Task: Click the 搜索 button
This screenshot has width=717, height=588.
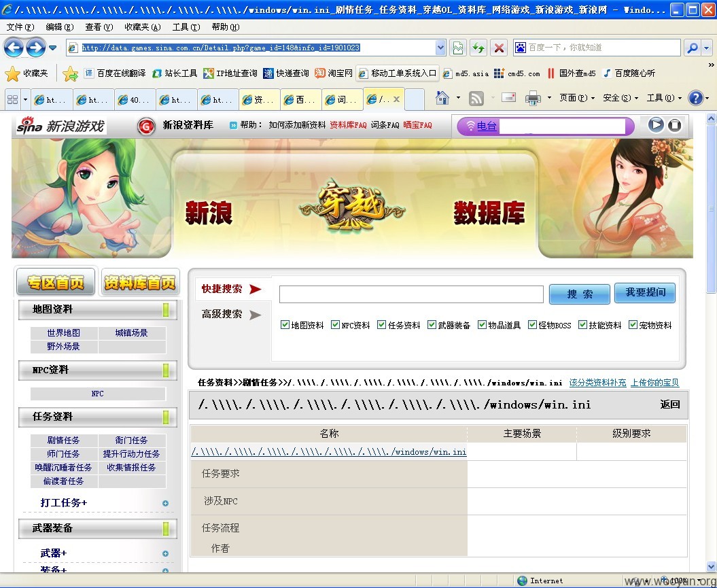Action: pos(579,294)
